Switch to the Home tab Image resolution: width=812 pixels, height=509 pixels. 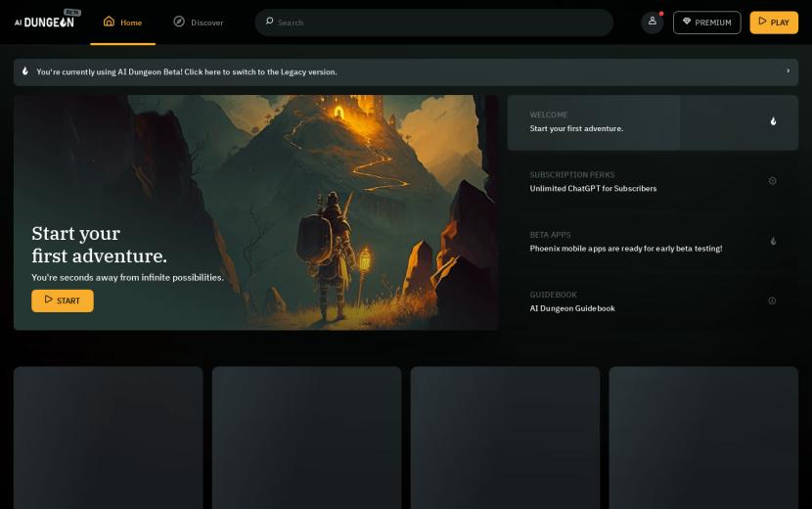pyautogui.click(x=122, y=23)
